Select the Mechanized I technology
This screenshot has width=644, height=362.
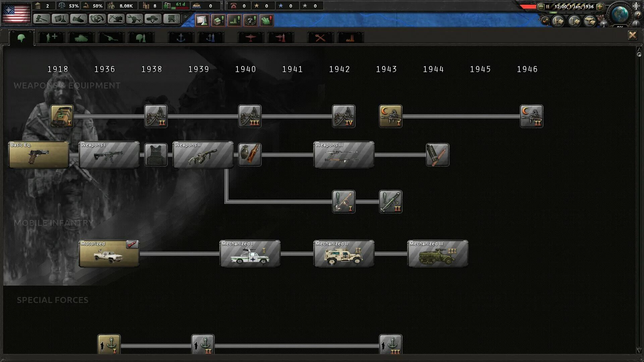click(x=250, y=253)
